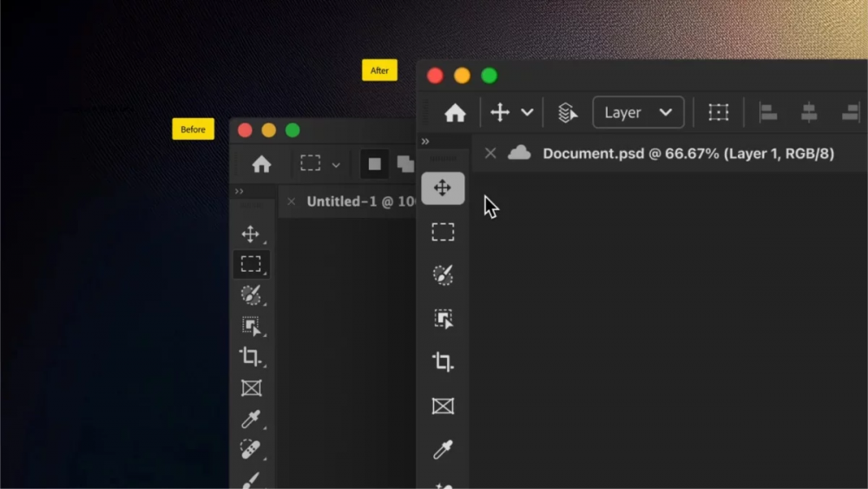Screen dimensions: 868x489
Task: Select the Crop tool in After window
Action: point(443,361)
